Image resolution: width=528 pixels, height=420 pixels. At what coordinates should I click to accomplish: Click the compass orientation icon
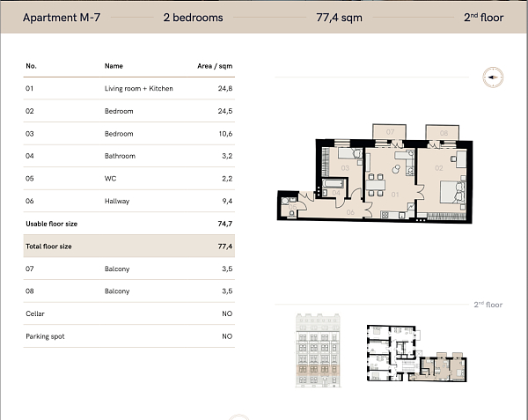(492, 77)
